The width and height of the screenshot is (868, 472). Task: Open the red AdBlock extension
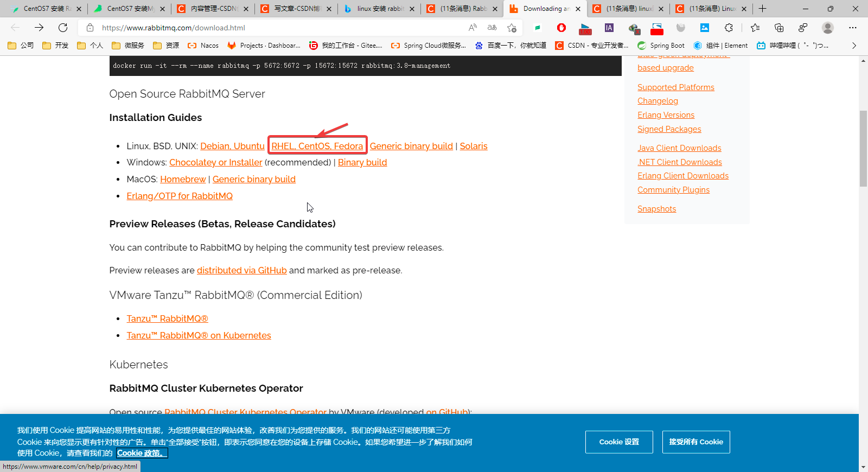pos(561,28)
